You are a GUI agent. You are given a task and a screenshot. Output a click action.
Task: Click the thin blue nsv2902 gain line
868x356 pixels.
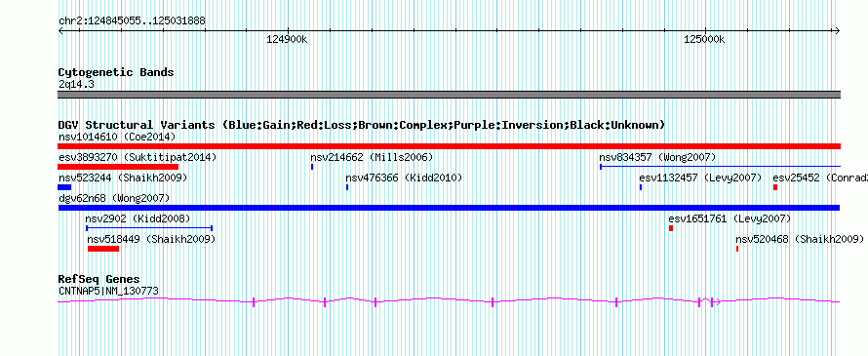pos(149,227)
